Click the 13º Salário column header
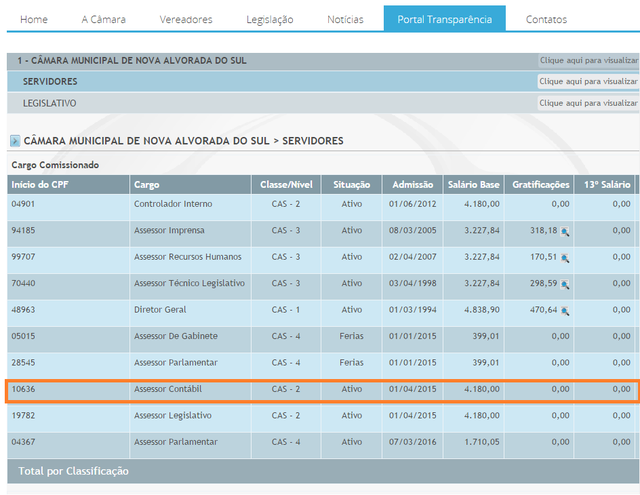This screenshot has width=640, height=495. pos(604,184)
